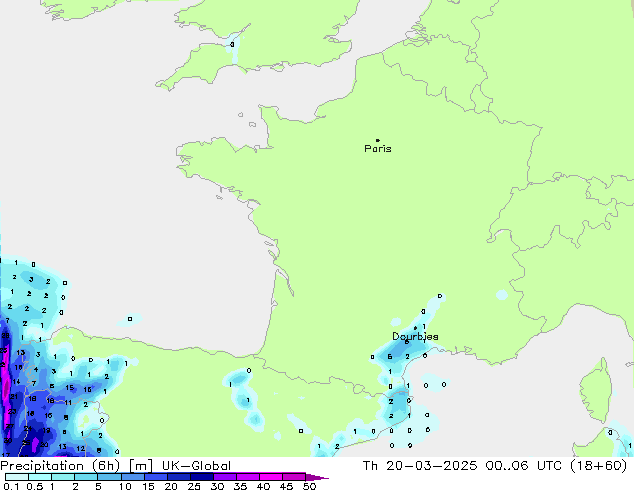Viewport: 634px width, 490px height.
Task: Click the '[m]' unit label
Action: pos(140,466)
